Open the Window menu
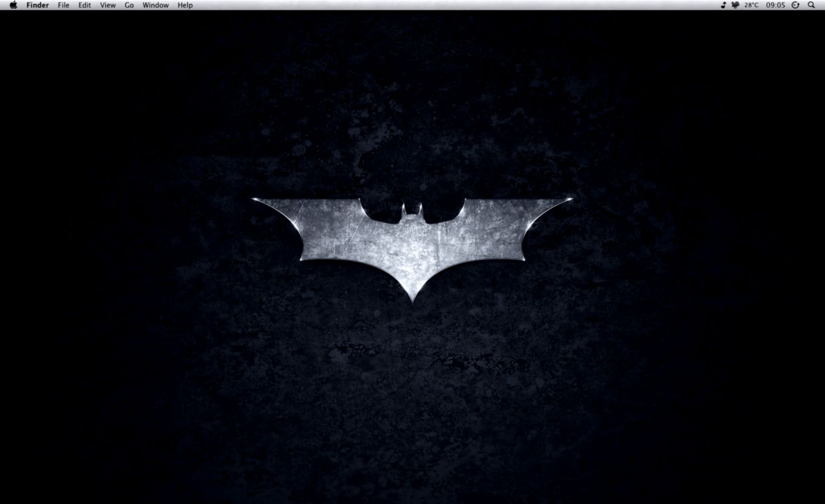This screenshot has height=504, width=825. tap(155, 5)
